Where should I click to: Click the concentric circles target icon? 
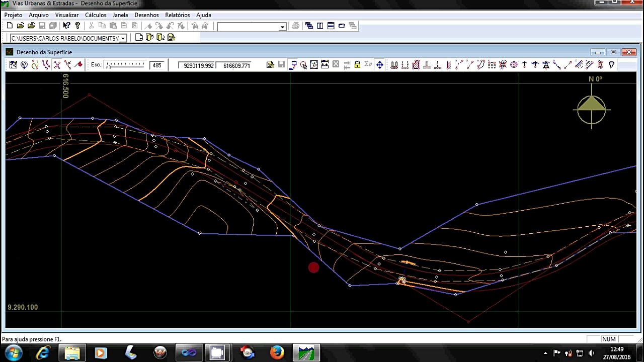(514, 65)
